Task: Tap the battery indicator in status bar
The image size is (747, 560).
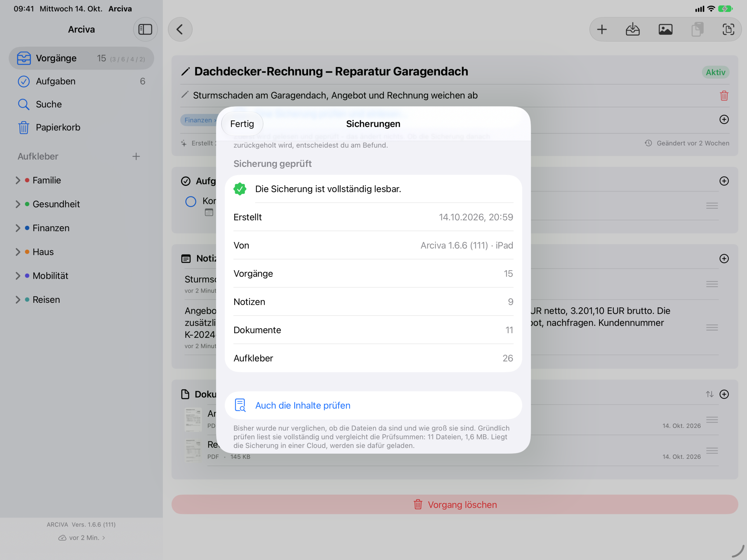Action: [725, 9]
